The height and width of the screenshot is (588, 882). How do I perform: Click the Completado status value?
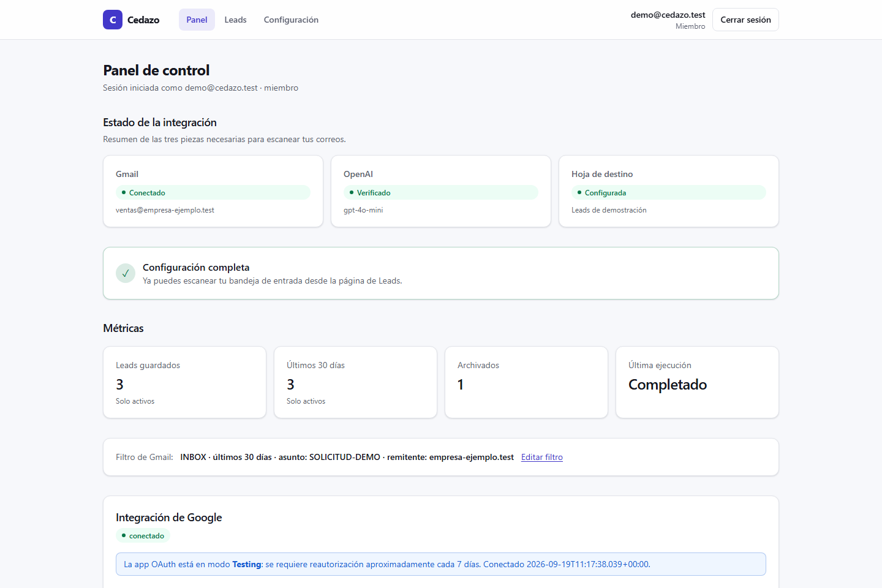coord(668,385)
